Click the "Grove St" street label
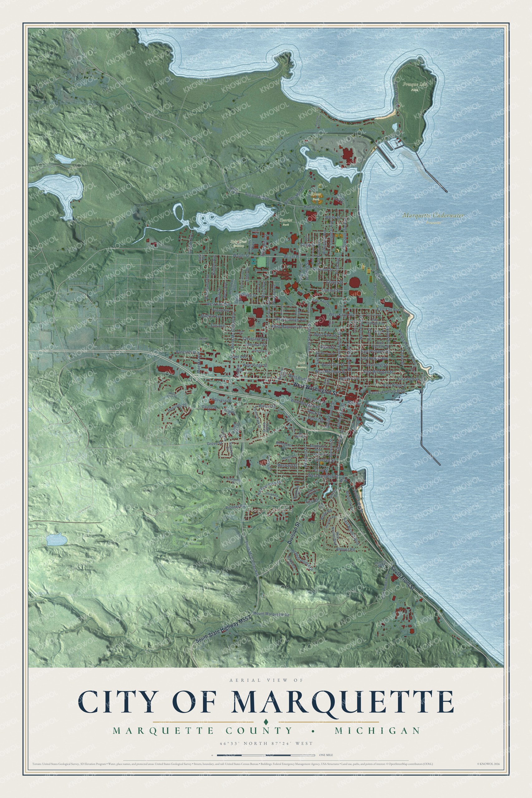 [x=214, y=444]
